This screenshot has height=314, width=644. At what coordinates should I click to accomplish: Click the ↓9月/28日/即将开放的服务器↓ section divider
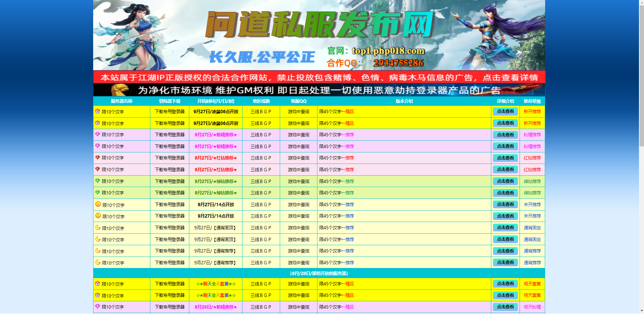(x=319, y=273)
